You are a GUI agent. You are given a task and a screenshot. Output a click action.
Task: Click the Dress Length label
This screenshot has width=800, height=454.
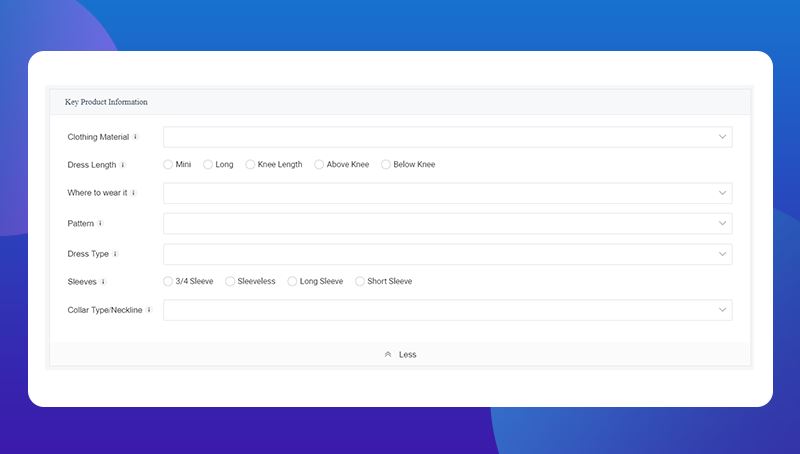tap(92, 165)
